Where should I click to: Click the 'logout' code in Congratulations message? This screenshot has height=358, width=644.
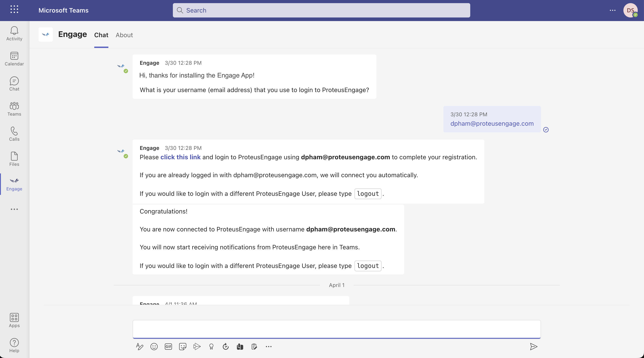coord(368,266)
